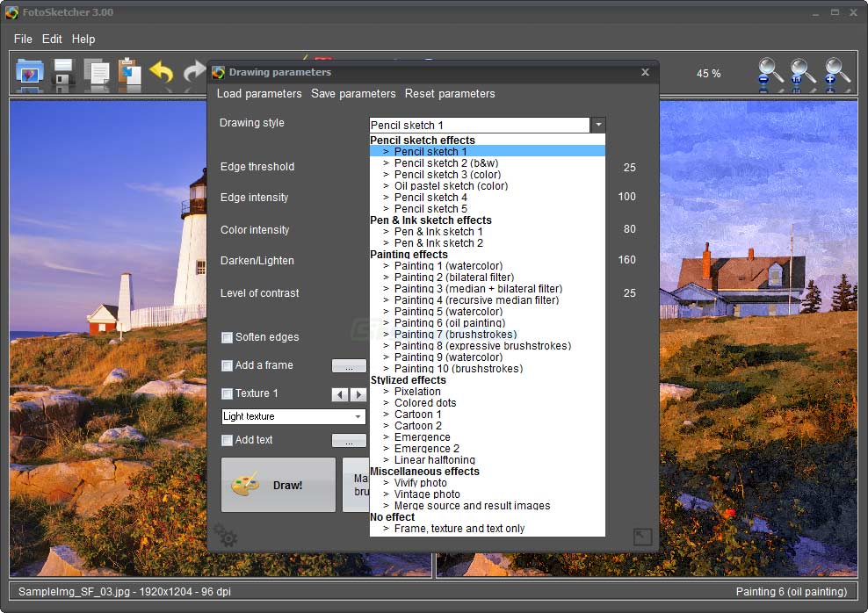This screenshot has height=613, width=868.
Task: Click the open picture folder icon
Action: click(31, 74)
